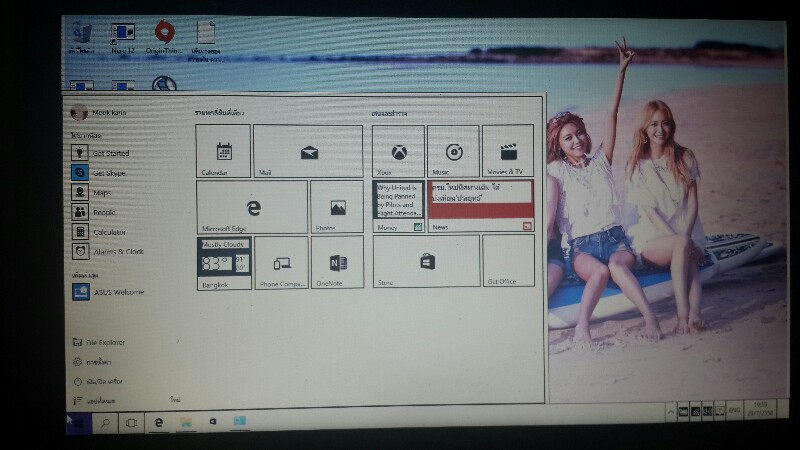800x450 pixels.
Task: Open the Store tile
Action: pyautogui.click(x=426, y=261)
